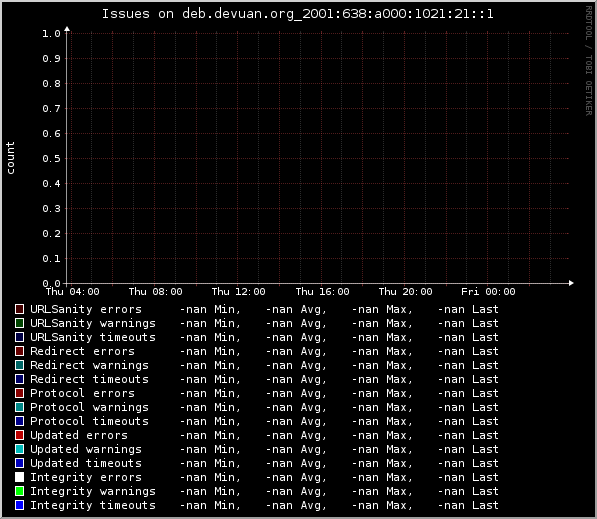
Task: Click the URLSanity warnings green swatch
Action: [19, 323]
